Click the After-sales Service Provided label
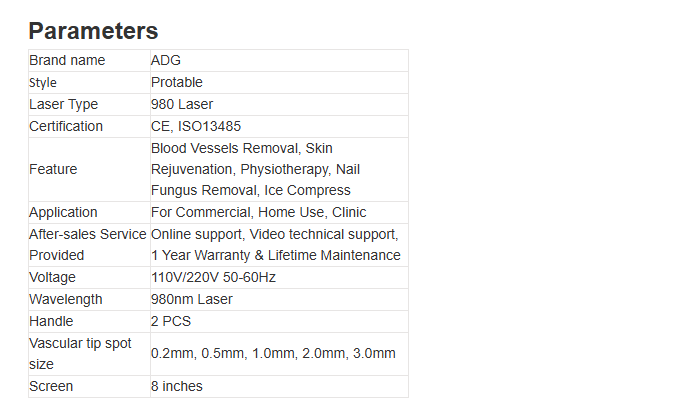 tap(88, 244)
